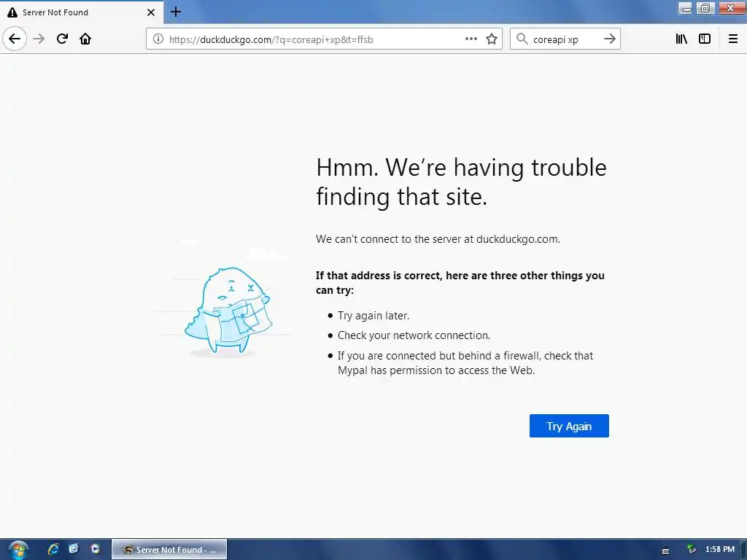Click the 'Try again later.' bullet text

[373, 315]
